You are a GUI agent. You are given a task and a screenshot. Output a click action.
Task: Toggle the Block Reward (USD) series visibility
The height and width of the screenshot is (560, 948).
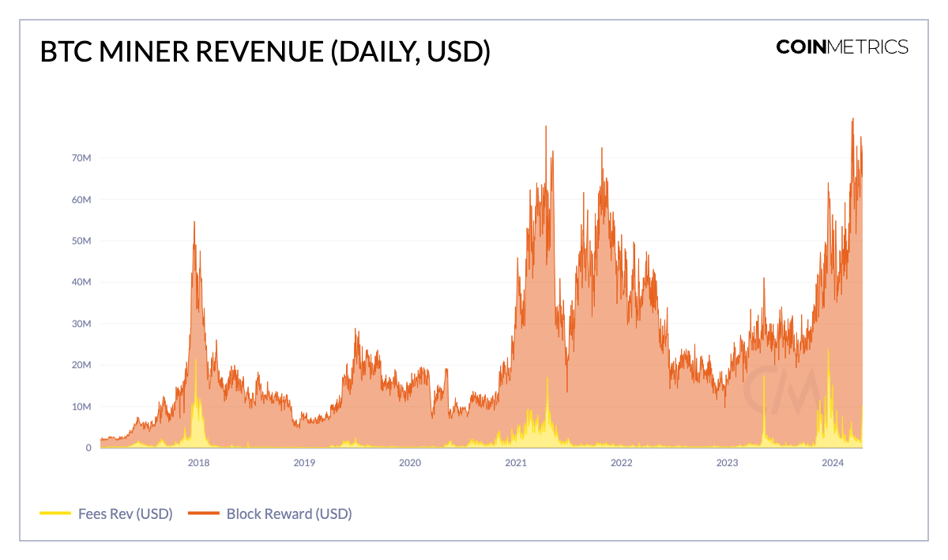coord(289,513)
